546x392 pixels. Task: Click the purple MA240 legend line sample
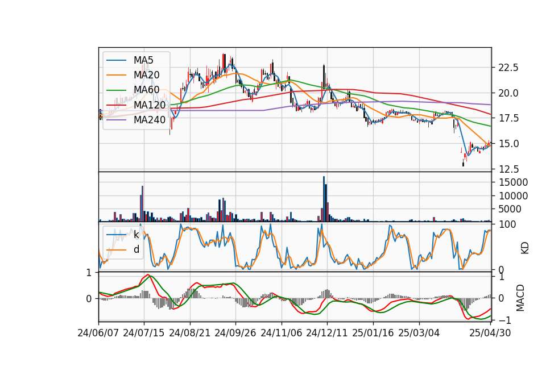click(x=116, y=120)
